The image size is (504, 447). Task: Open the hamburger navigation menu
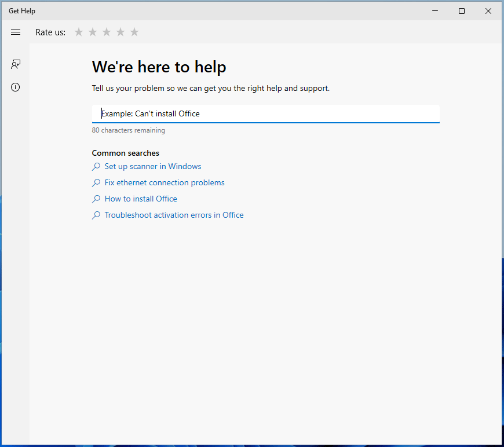(16, 32)
